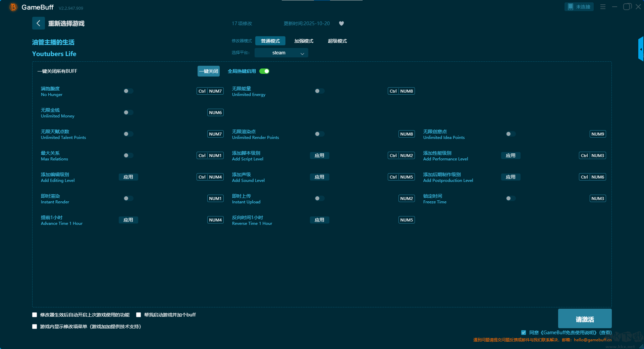The height and width of the screenshot is (349, 644).
Task: Apply Add Performance Level
Action: click(511, 155)
